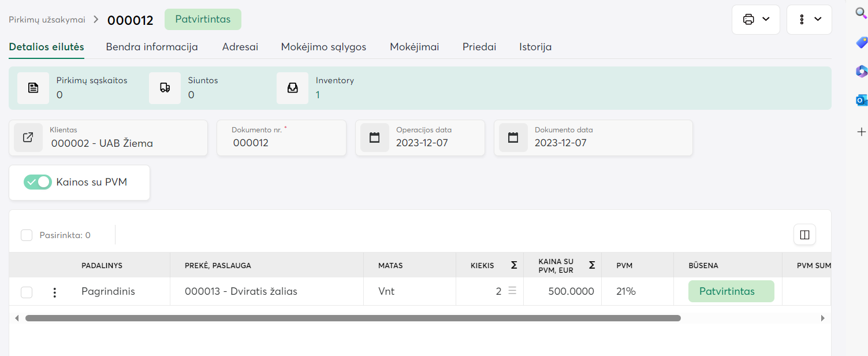Click the Patvirtintas status badge in header

[x=203, y=20]
